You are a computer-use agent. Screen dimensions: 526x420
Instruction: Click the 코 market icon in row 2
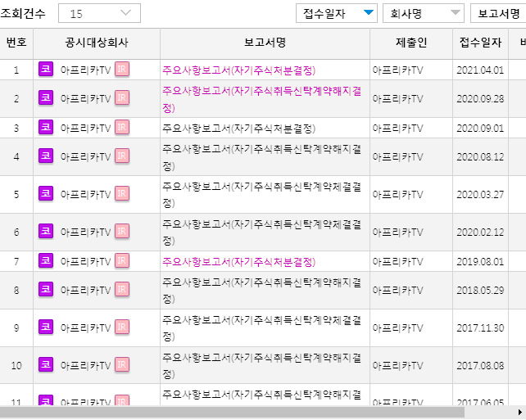click(46, 98)
